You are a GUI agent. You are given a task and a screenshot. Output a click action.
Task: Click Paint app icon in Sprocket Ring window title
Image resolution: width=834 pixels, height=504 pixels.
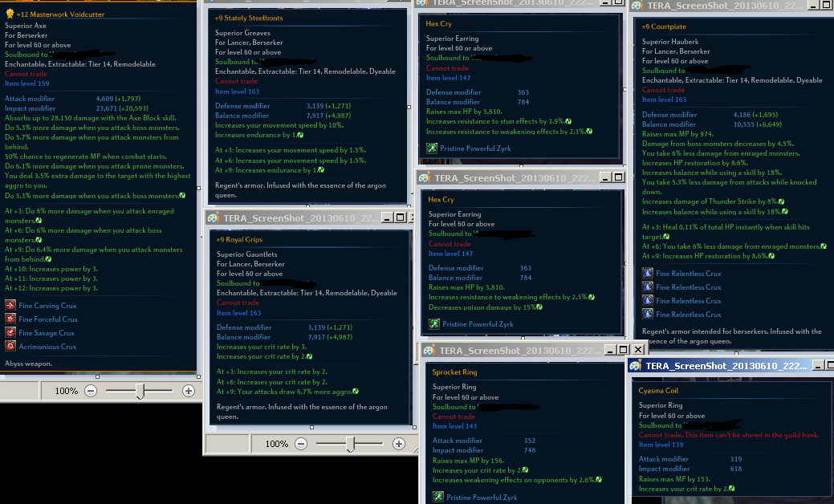point(429,351)
